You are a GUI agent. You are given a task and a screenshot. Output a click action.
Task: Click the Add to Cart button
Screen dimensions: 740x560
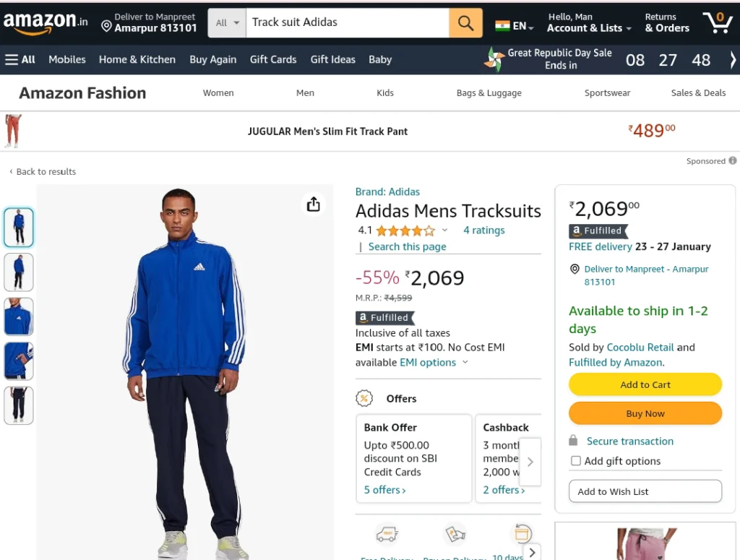(x=645, y=384)
